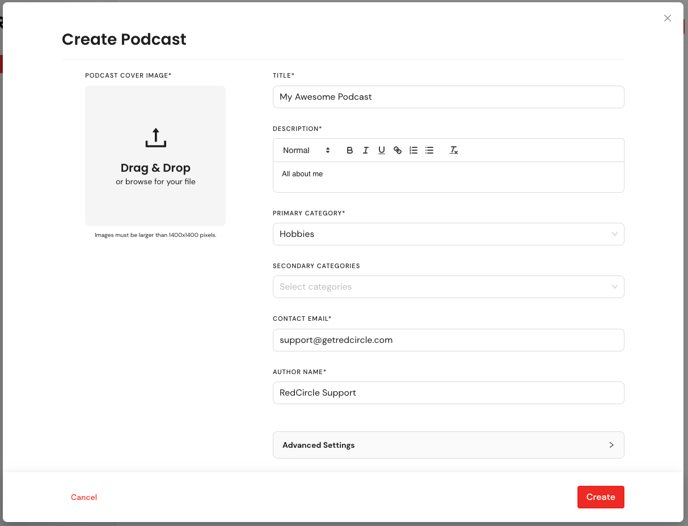Insert a link via the link icon
The height and width of the screenshot is (526, 688).
(398, 150)
